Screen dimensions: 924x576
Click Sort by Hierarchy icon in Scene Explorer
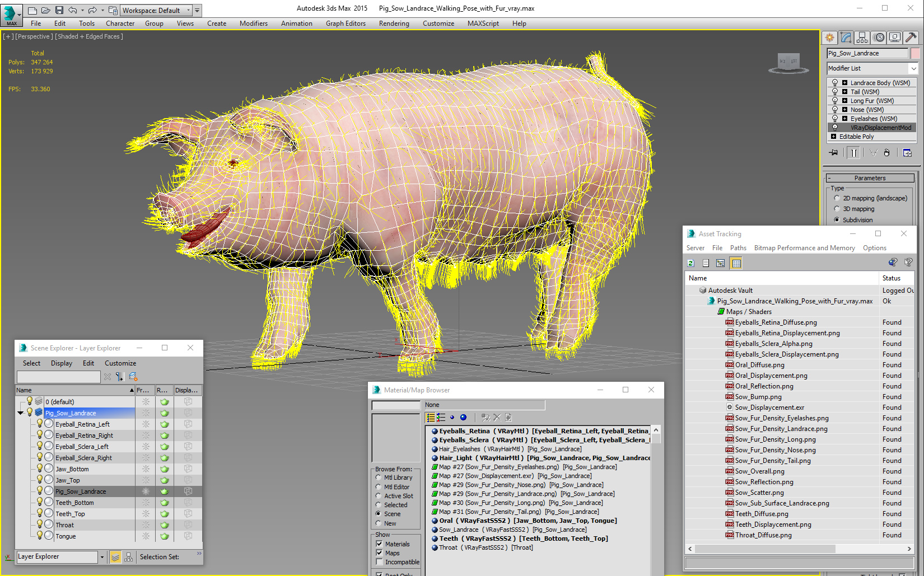129,557
